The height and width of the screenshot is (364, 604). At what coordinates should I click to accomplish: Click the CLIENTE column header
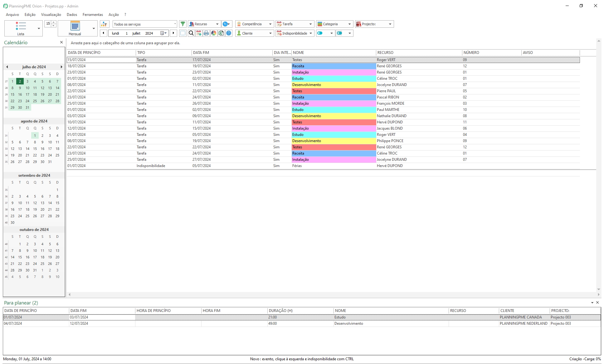524,311
